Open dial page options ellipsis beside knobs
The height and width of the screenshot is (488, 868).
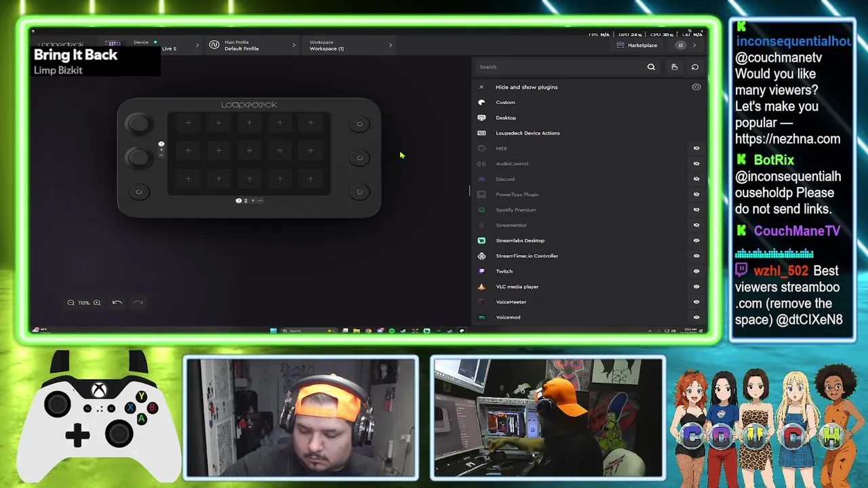click(161, 156)
